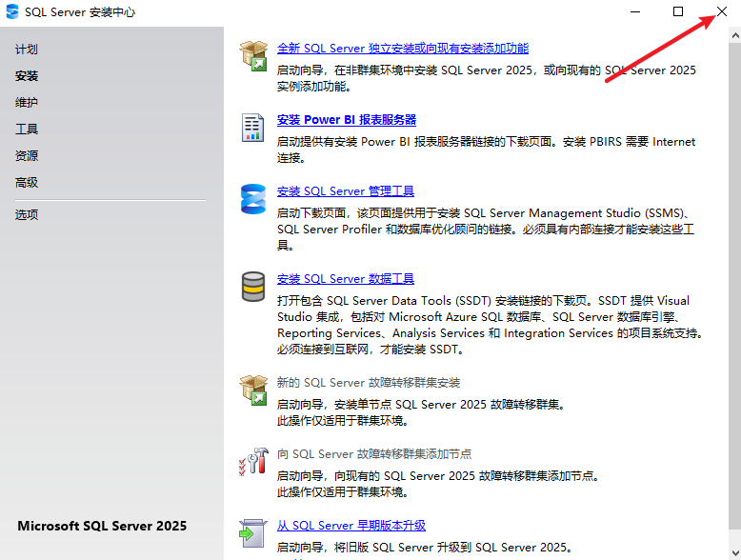Start 从 SQL Server 早期版本升级 link
Image resolution: width=741 pixels, height=560 pixels.
[350, 526]
